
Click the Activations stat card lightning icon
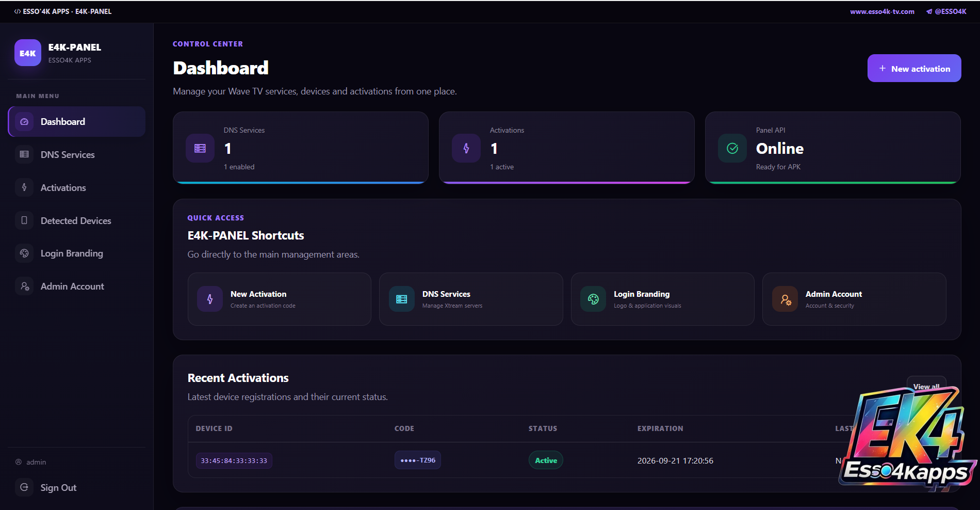466,148
